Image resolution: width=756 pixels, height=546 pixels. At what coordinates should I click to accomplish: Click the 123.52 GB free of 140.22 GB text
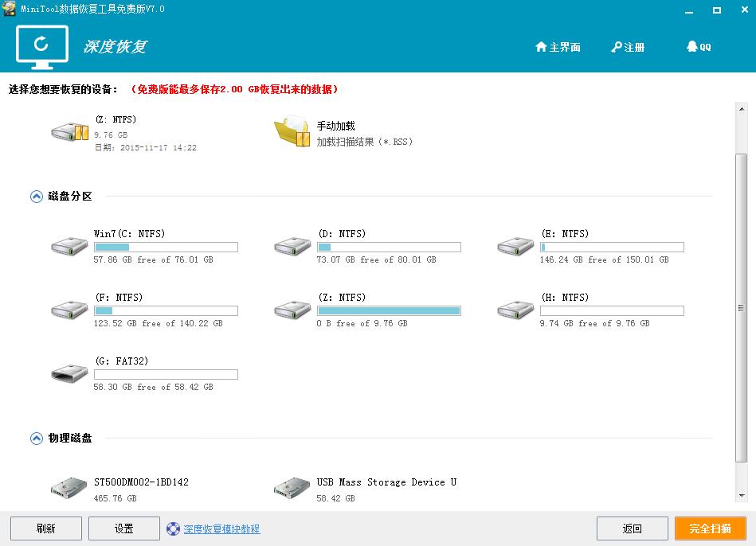coord(159,323)
